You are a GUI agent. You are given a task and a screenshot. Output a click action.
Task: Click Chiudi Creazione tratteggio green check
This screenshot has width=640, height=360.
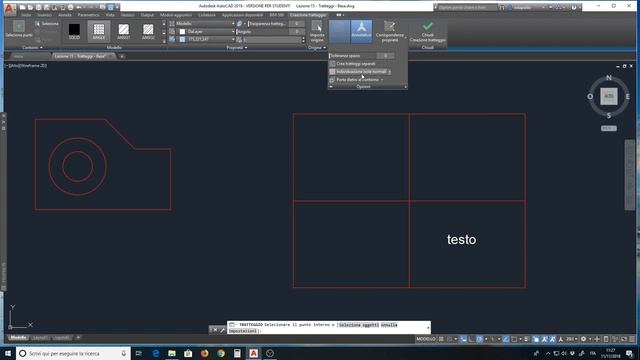pyautogui.click(x=427, y=31)
